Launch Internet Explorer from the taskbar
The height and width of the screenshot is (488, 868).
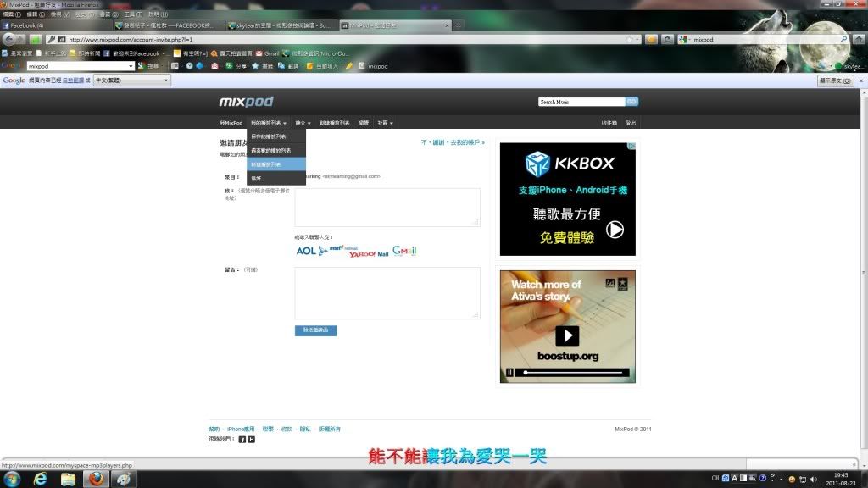click(x=40, y=479)
